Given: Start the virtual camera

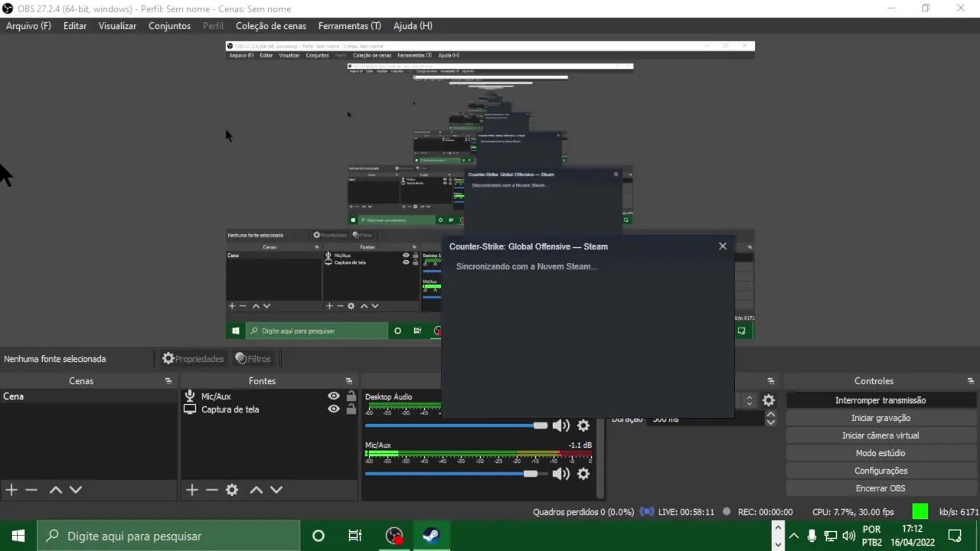Looking at the screenshot, I should (x=880, y=435).
